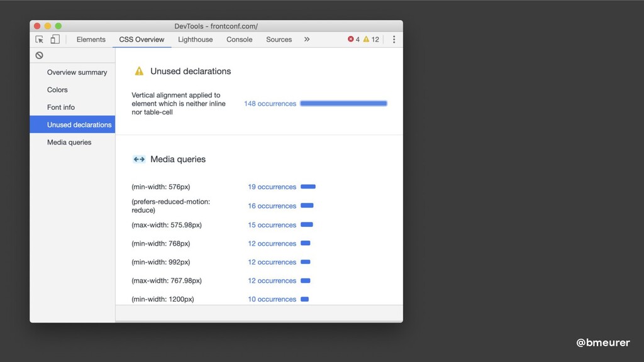Toggle the device toolbar icon

coord(55,39)
